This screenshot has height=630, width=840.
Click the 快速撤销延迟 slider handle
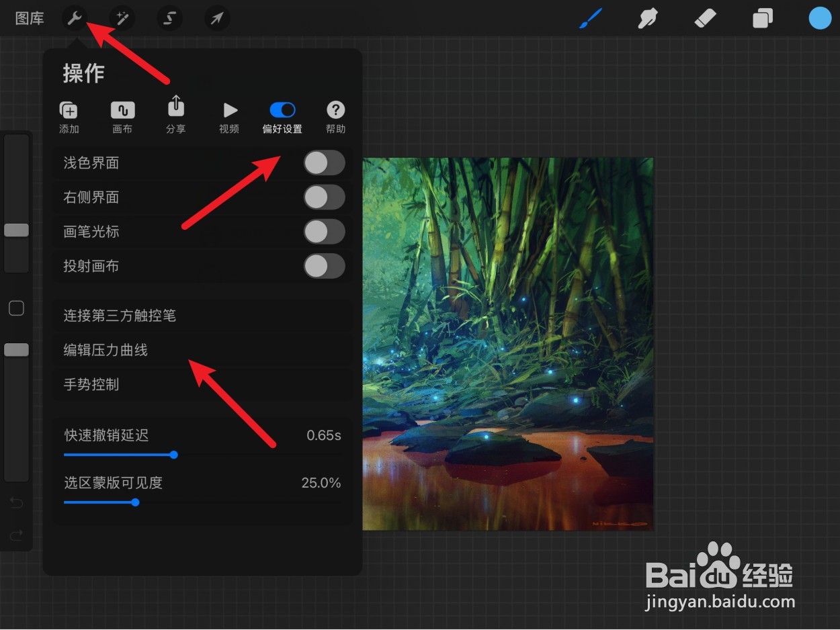click(174, 455)
